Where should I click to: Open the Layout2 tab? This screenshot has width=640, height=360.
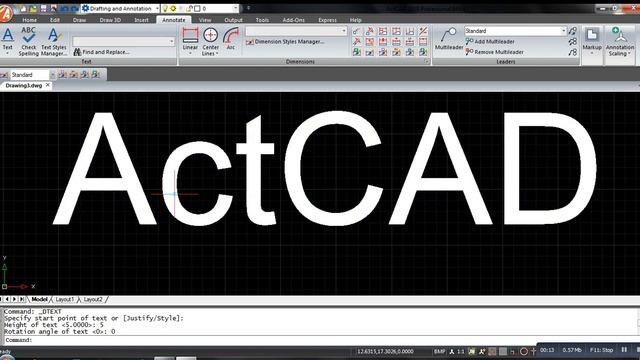click(x=93, y=299)
